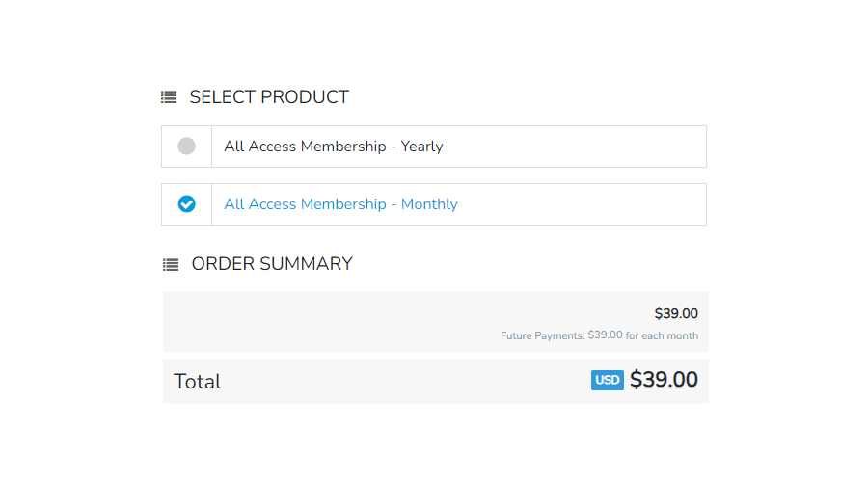
Task: Click the list icon beside Select Product
Action: click(x=169, y=97)
